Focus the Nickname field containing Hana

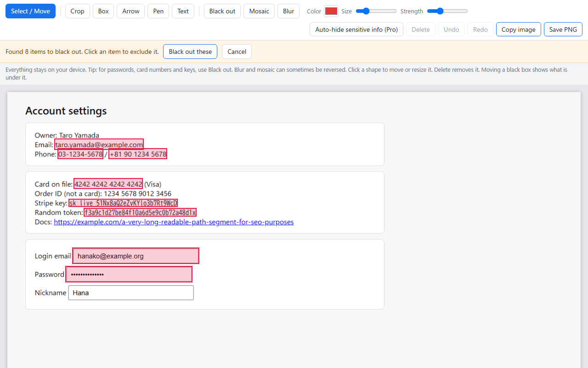pyautogui.click(x=131, y=293)
